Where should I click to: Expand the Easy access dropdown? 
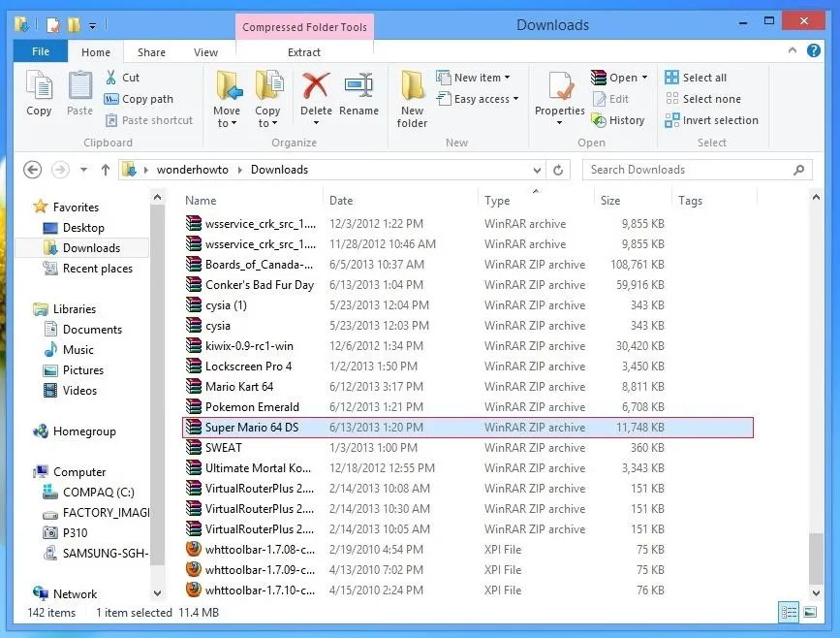coord(515,99)
